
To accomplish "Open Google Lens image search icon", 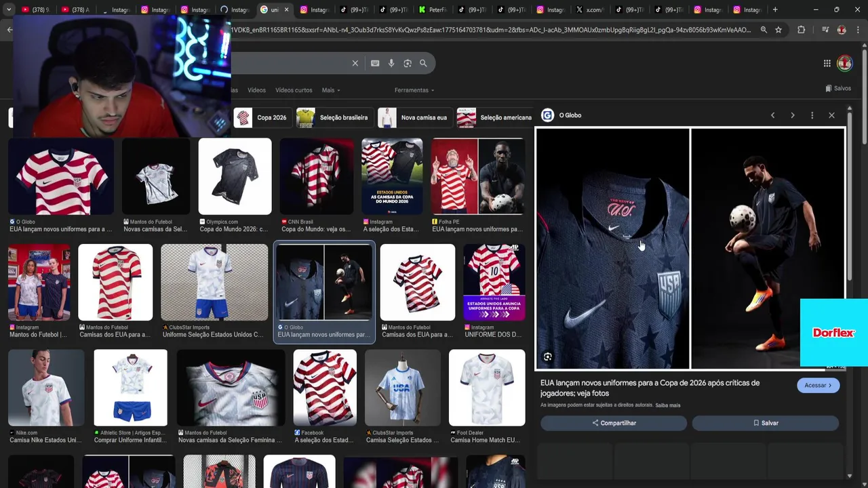I will coord(408,63).
